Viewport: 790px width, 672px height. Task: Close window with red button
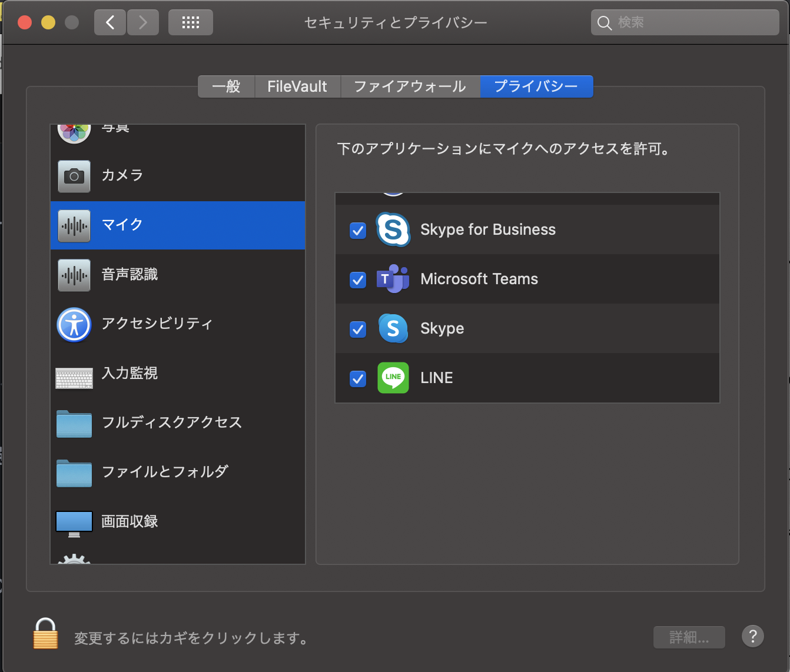[x=25, y=22]
